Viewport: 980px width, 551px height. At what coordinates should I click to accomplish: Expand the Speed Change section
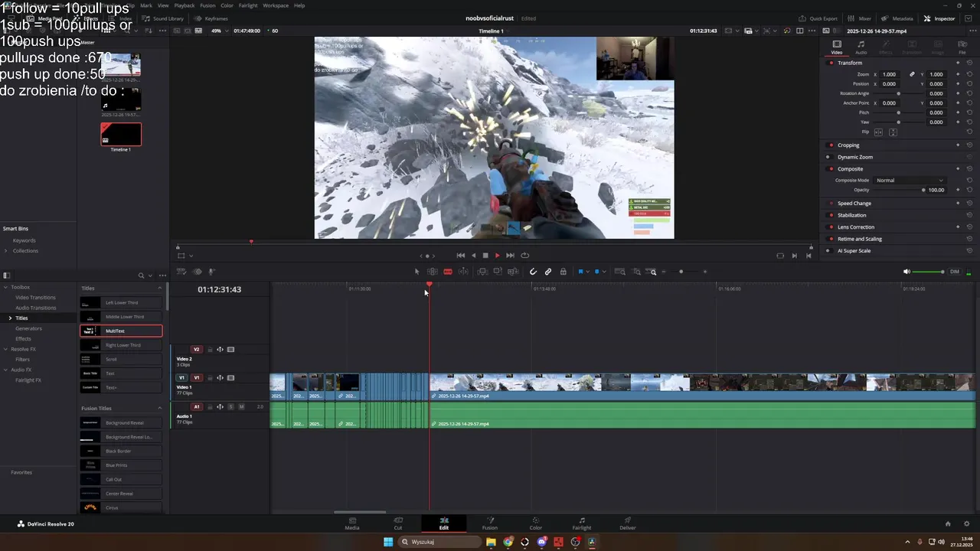tap(854, 204)
